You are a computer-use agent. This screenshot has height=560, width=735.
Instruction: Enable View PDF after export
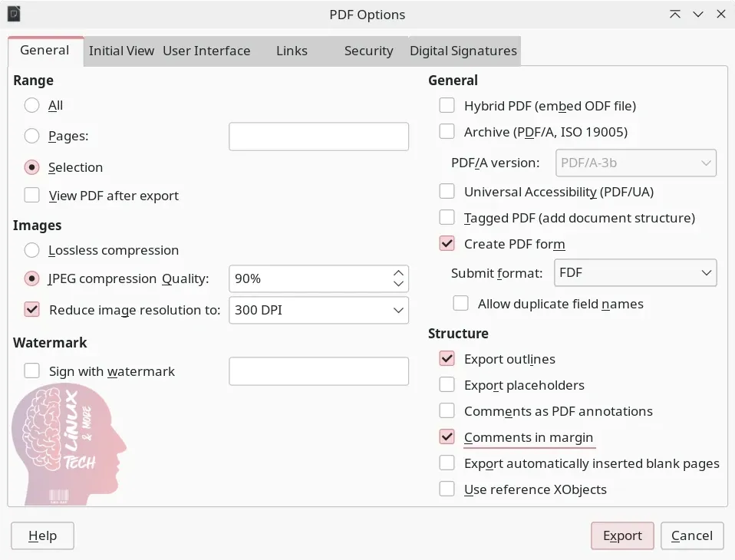[x=31, y=195]
